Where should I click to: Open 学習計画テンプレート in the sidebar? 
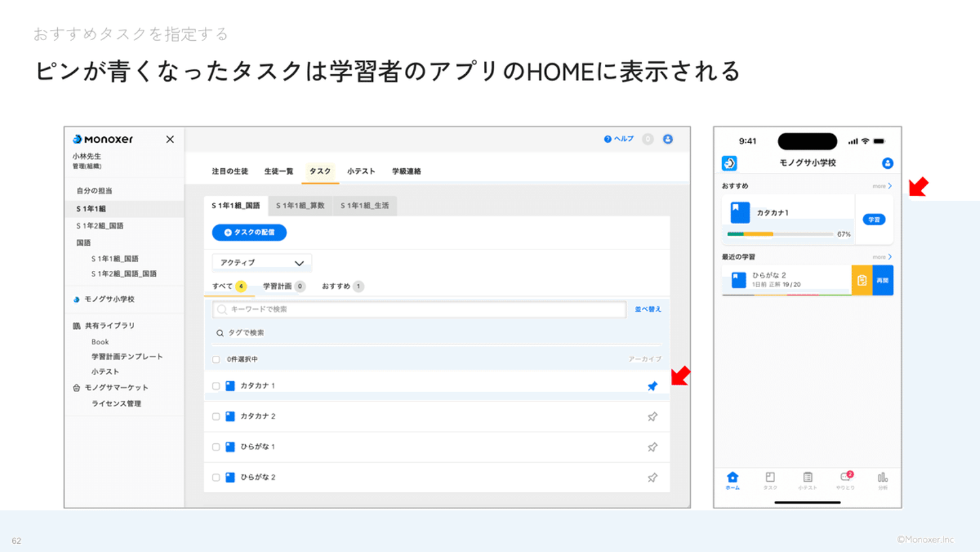point(127,357)
